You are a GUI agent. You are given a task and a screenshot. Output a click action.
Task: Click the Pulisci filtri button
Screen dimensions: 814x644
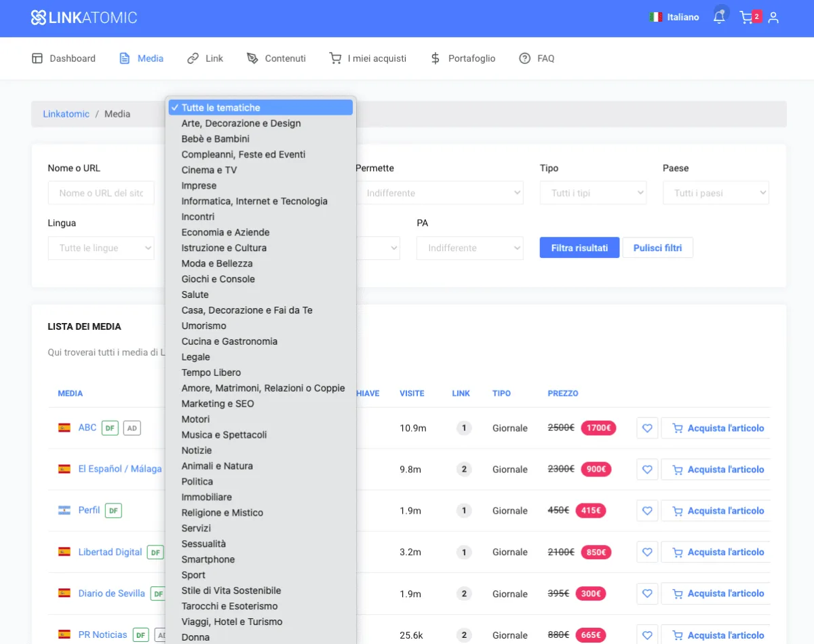pyautogui.click(x=657, y=248)
